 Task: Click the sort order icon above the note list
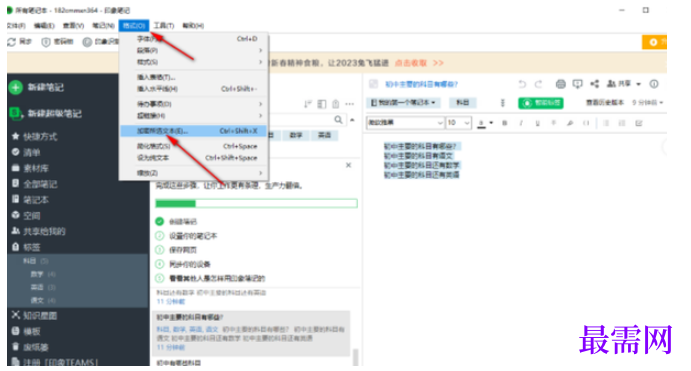pos(308,104)
